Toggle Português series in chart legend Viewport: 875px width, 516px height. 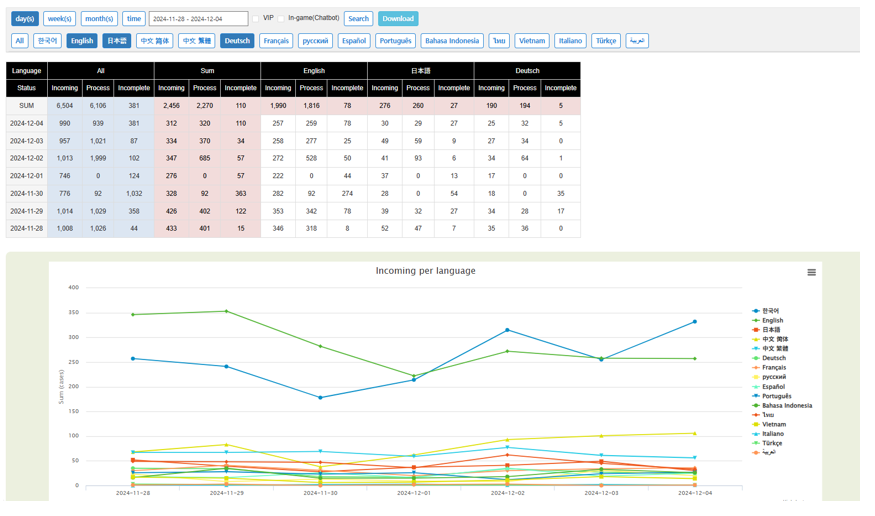(x=776, y=396)
